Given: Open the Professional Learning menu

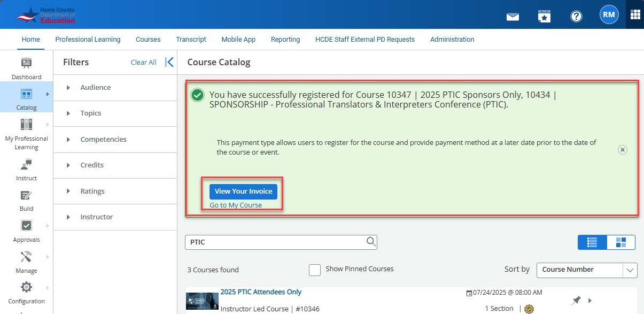Looking at the screenshot, I should 88,39.
